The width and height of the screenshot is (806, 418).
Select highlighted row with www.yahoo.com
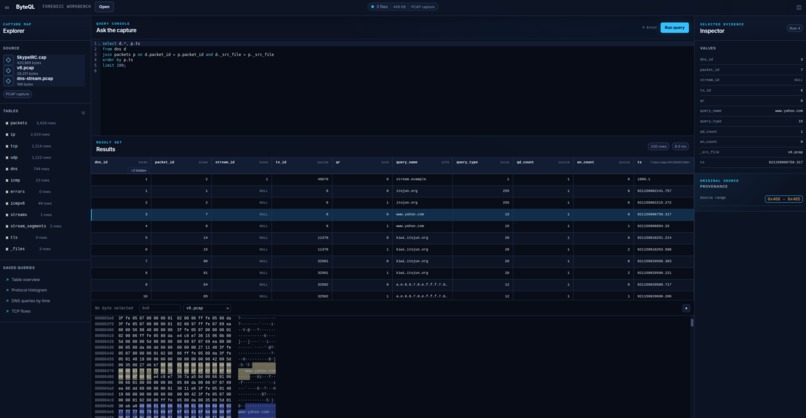coord(393,214)
